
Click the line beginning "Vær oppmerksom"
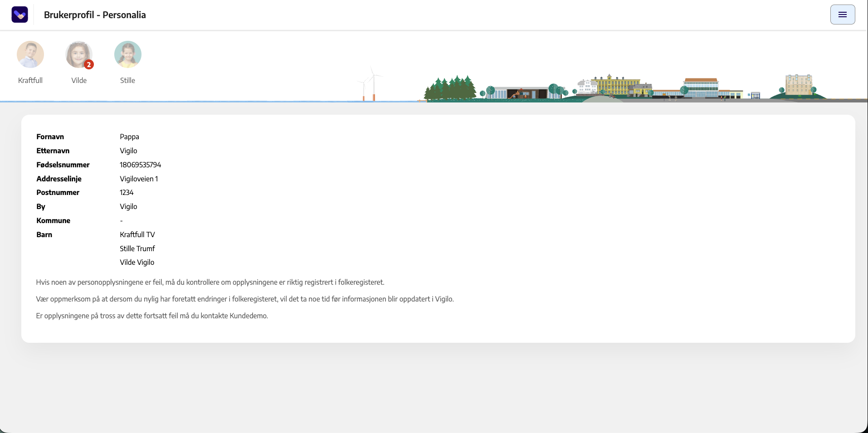click(245, 299)
